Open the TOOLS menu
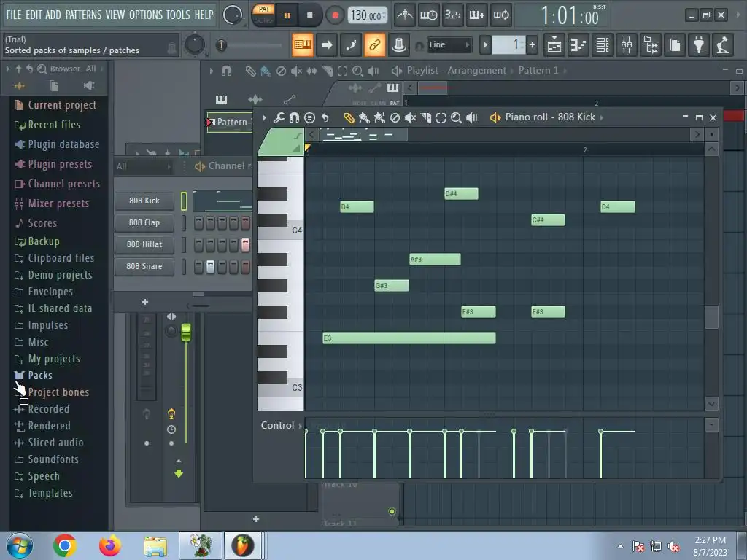Viewport: 747px width, 560px height. pos(178,15)
